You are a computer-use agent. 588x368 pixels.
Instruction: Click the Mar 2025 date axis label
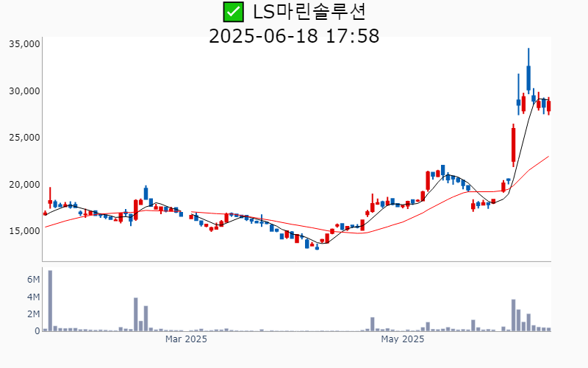click(x=186, y=339)
